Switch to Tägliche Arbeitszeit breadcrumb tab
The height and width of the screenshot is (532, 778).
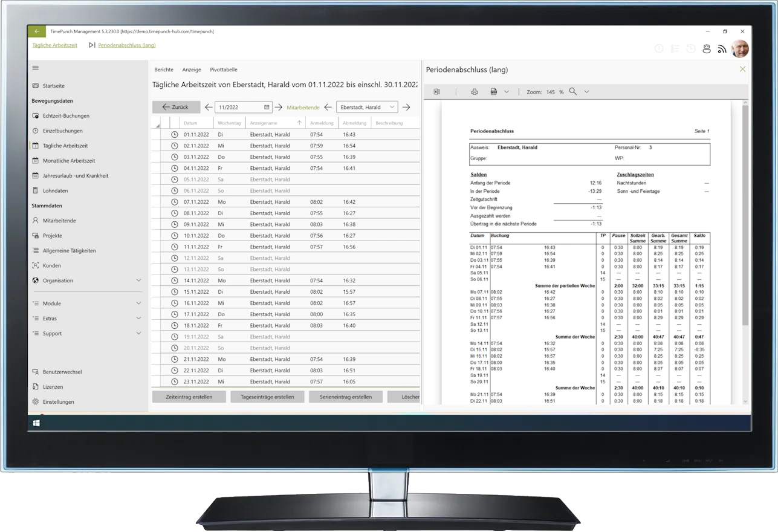(55, 45)
